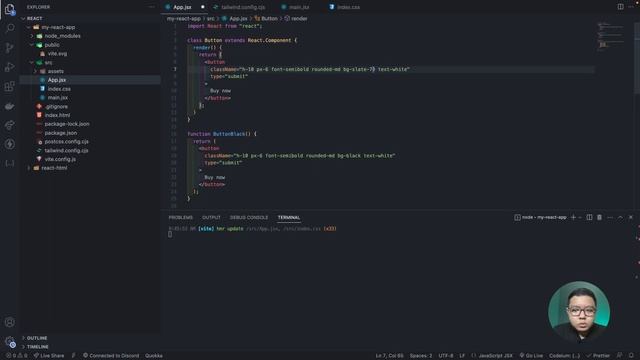The height and width of the screenshot is (360, 640).
Task: Open main.jsx in the explorer tree
Action: pyautogui.click(x=58, y=98)
